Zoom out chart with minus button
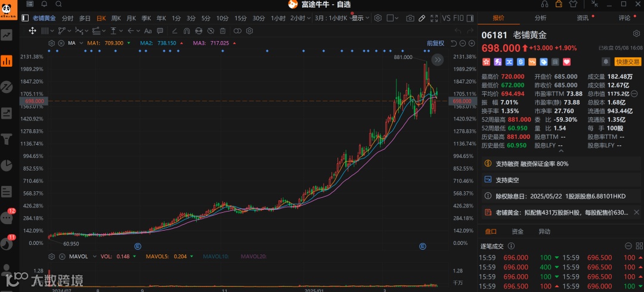 click(462, 43)
